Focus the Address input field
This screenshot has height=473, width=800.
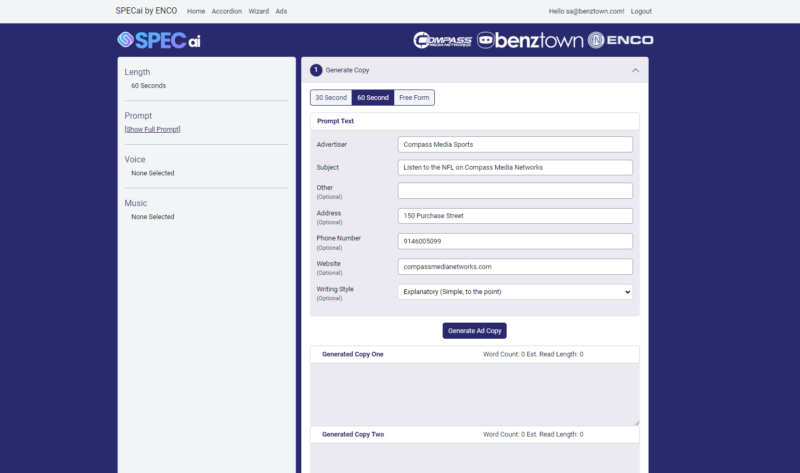(x=515, y=216)
